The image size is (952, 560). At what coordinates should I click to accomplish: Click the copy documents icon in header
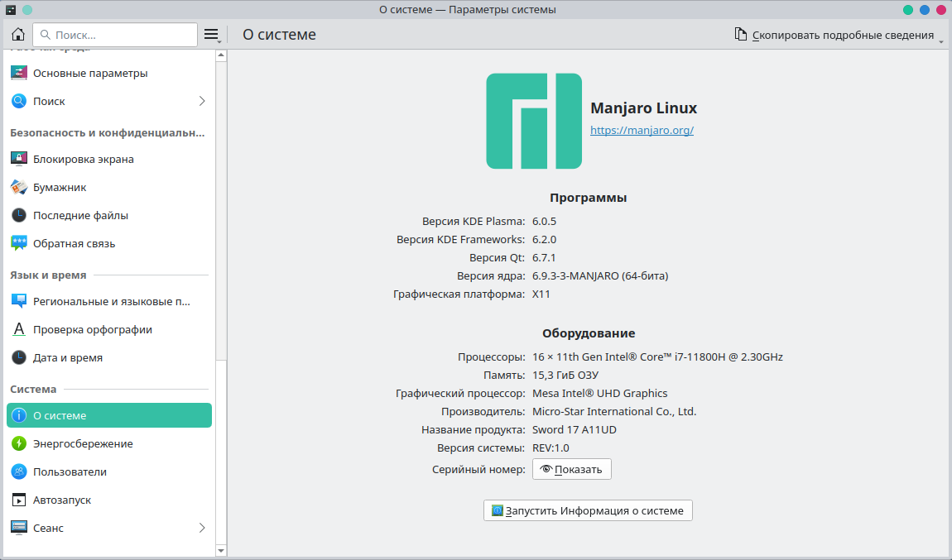741,34
